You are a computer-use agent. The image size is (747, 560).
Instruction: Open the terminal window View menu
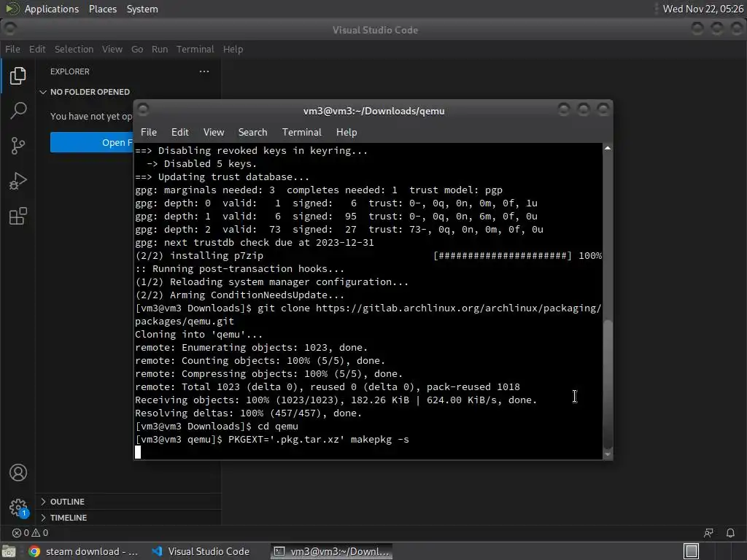(x=214, y=132)
